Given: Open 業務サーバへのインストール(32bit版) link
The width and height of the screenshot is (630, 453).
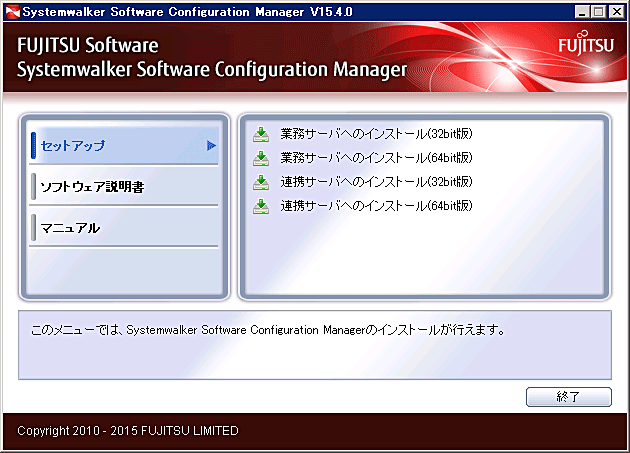Looking at the screenshot, I should [376, 134].
